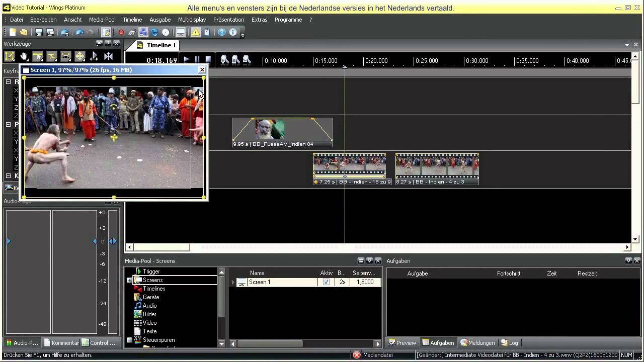
Task: Click the yellow warning triangle toolbar icon
Action: pyautogui.click(x=195, y=32)
